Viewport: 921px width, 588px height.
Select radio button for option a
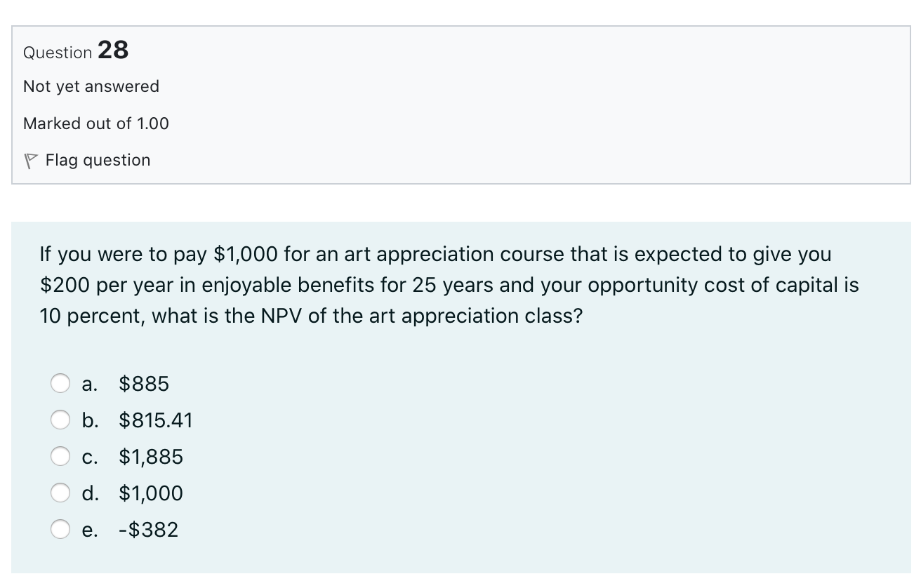60,384
